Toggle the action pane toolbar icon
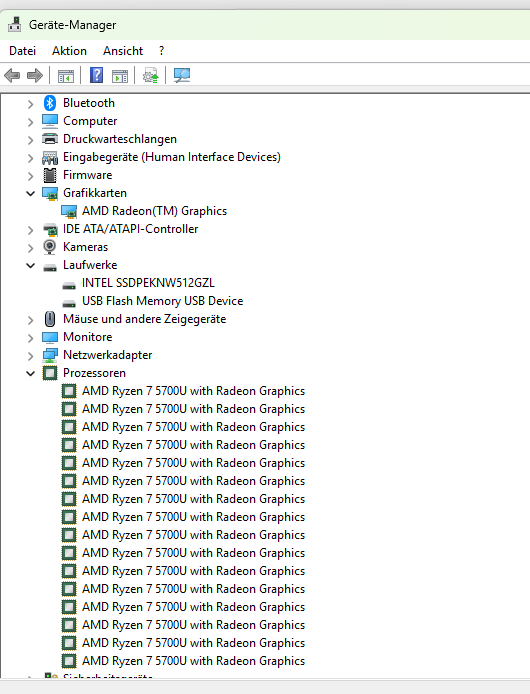This screenshot has width=530, height=694. pos(120,76)
